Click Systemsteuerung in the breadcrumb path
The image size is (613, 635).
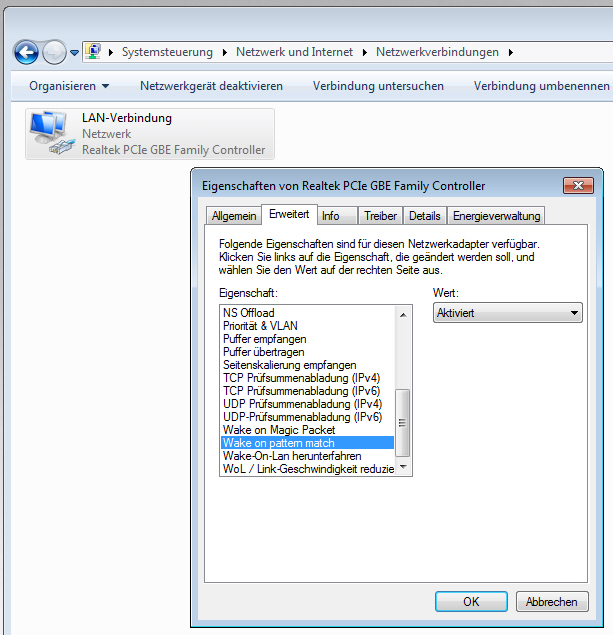pyautogui.click(x=167, y=52)
